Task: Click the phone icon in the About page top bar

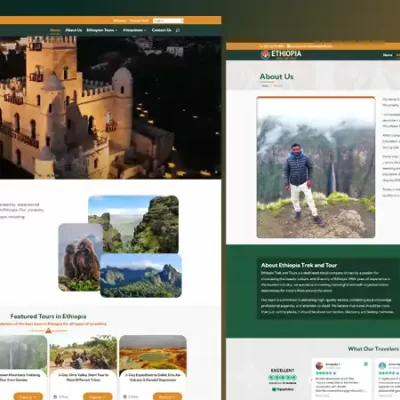Action: (261, 46)
